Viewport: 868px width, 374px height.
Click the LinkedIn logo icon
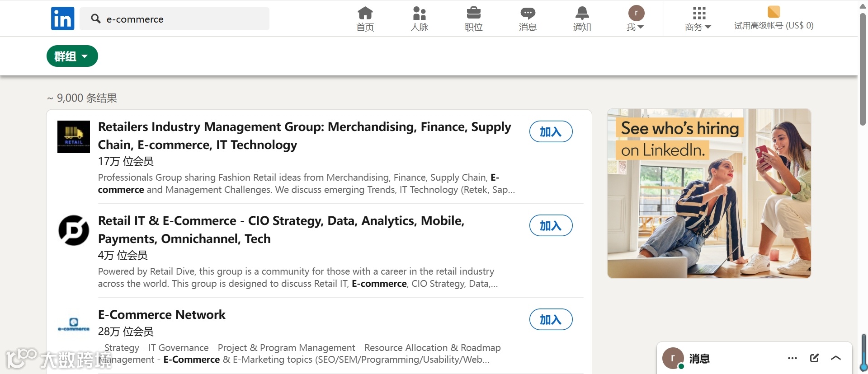(x=62, y=19)
